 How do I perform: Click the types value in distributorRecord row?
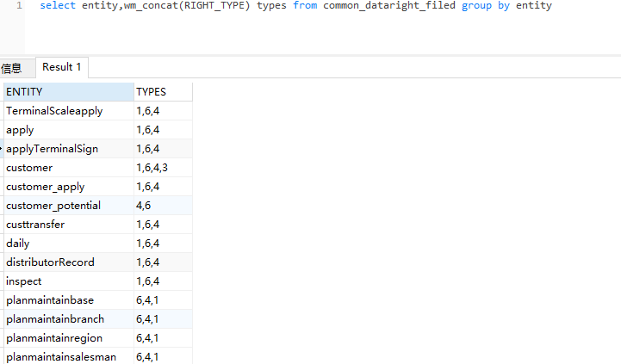[163, 262]
